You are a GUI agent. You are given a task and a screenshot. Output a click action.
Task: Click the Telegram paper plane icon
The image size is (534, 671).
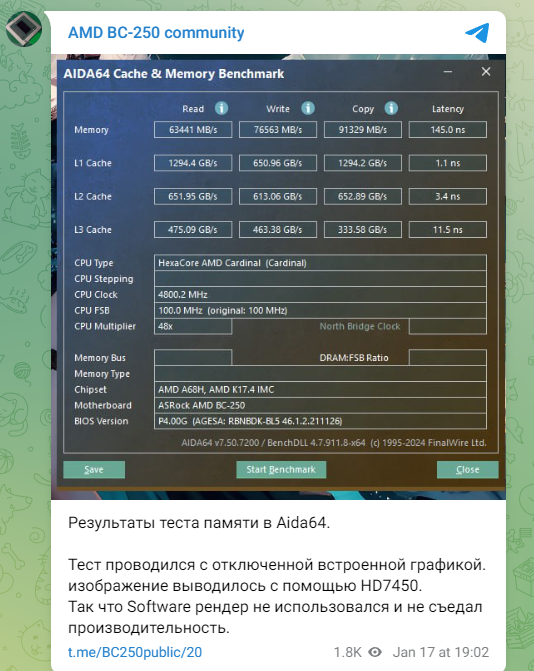coord(477,33)
